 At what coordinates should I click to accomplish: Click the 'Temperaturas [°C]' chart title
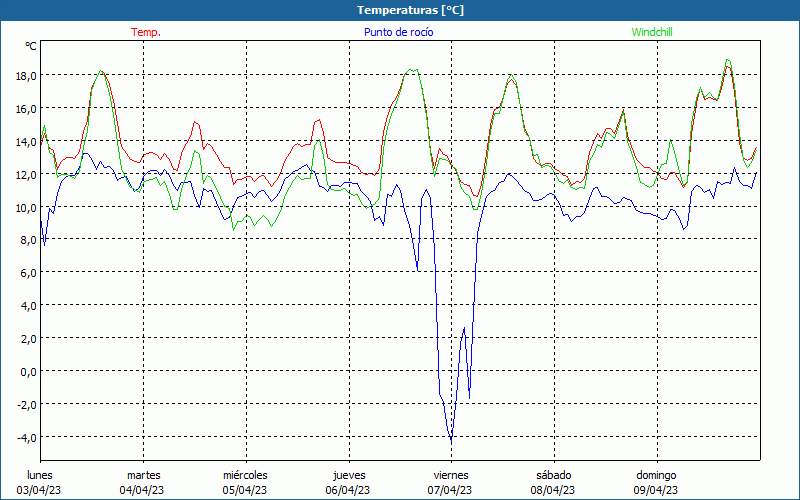pos(410,10)
